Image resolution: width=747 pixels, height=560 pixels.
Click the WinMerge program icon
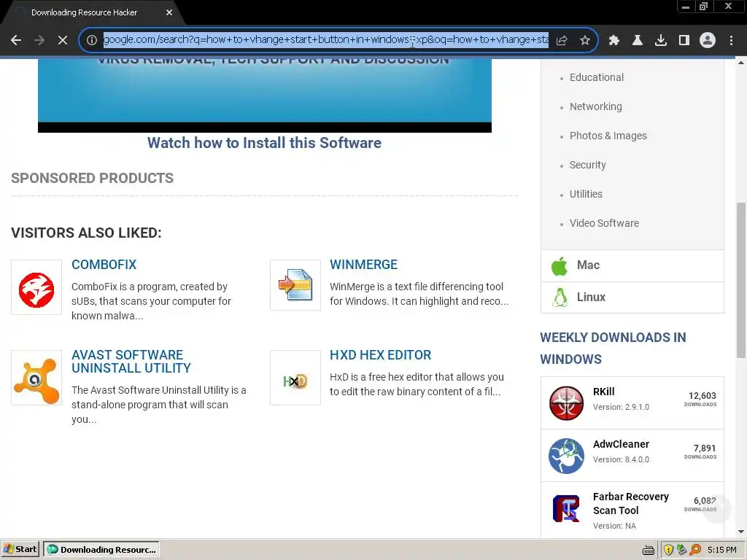coord(295,285)
